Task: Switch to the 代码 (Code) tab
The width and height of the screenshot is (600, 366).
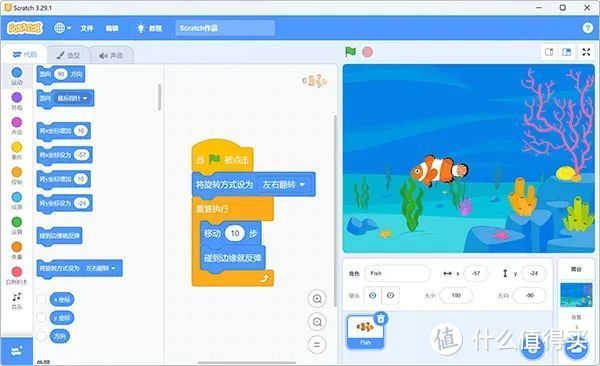Action: [x=25, y=55]
